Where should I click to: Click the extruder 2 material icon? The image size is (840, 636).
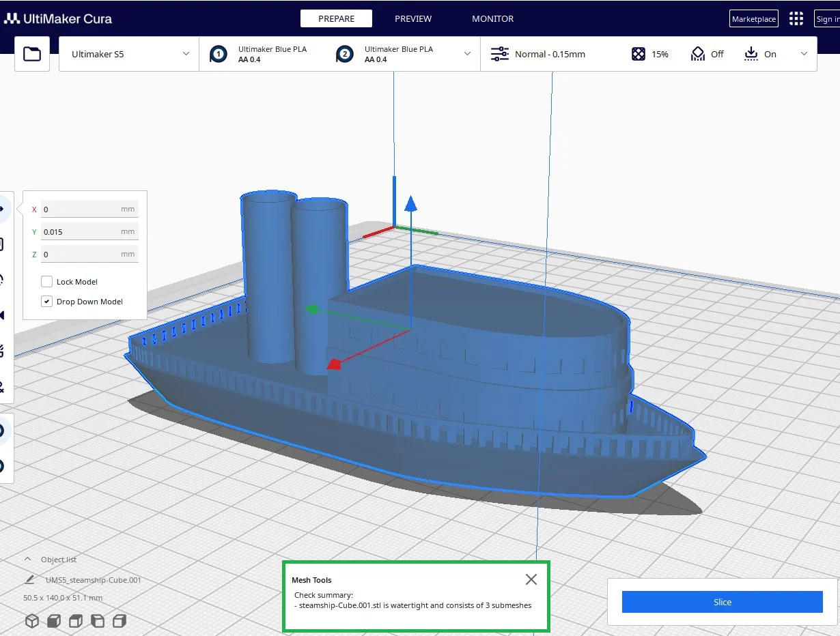click(345, 55)
